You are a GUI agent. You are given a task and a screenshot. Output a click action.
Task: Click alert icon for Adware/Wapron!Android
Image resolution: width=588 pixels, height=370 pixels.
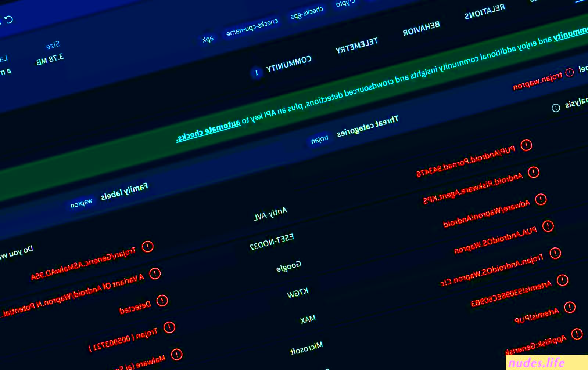coord(541,199)
